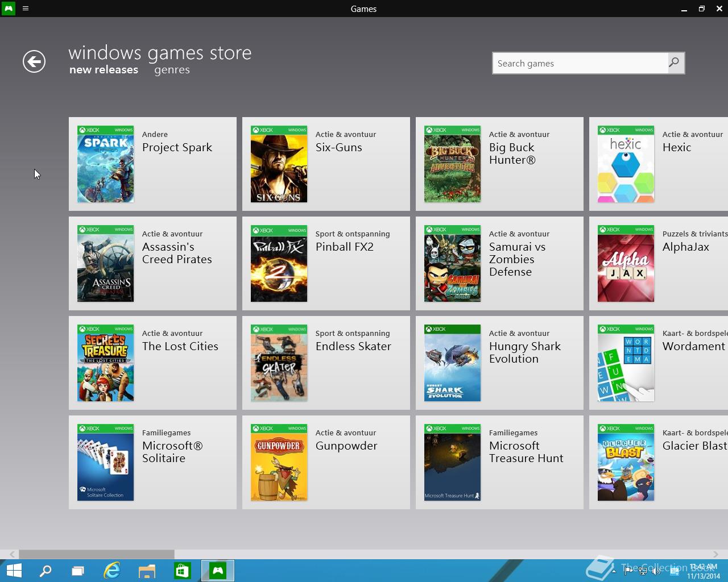Image resolution: width=728 pixels, height=582 pixels.
Task: Click the Hungry Shark Evolution title
Action: click(x=525, y=352)
